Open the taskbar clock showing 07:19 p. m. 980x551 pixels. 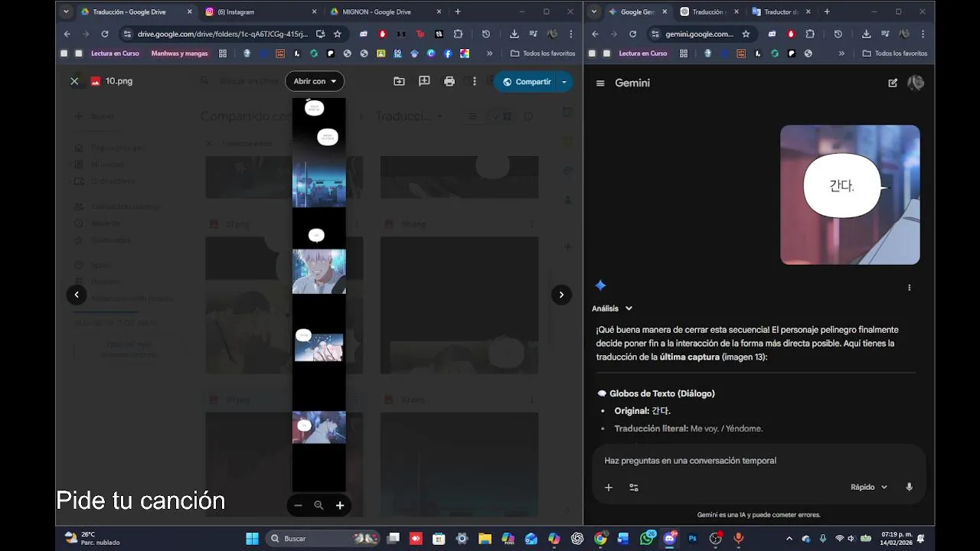pos(896,539)
